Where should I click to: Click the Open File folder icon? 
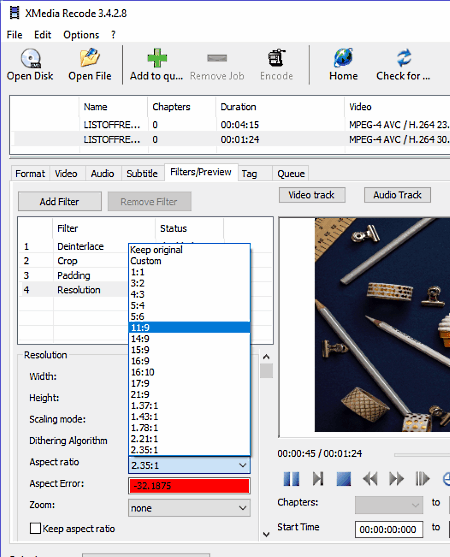[x=90, y=58]
